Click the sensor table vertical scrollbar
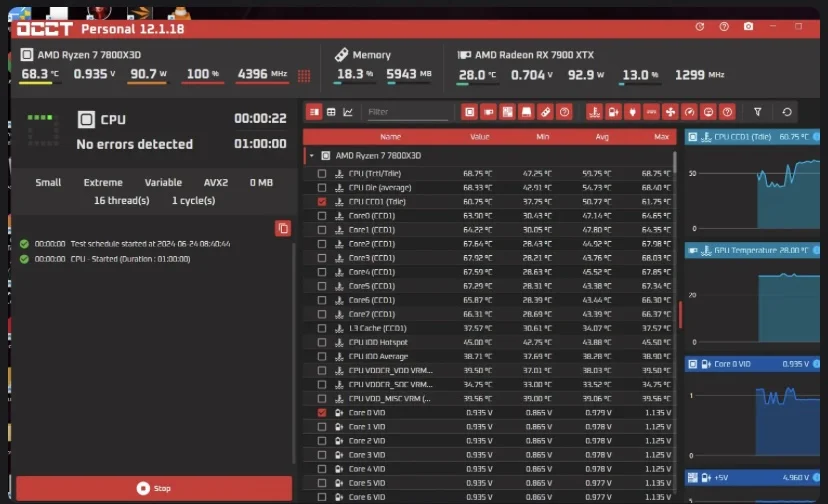828x504 pixels. click(x=674, y=164)
